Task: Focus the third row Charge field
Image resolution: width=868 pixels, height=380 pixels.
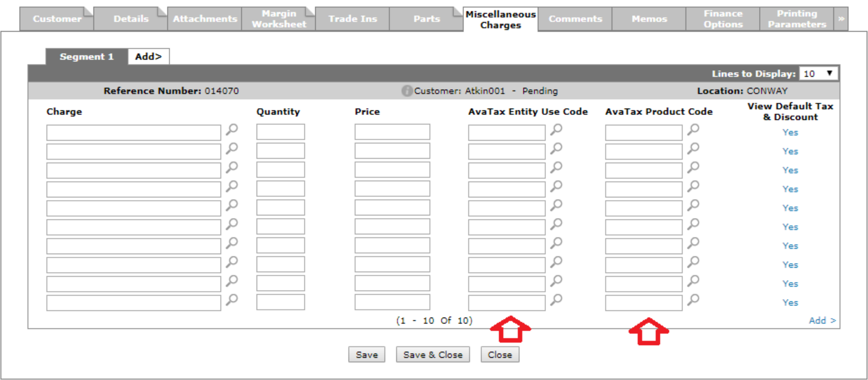Action: 134,170
